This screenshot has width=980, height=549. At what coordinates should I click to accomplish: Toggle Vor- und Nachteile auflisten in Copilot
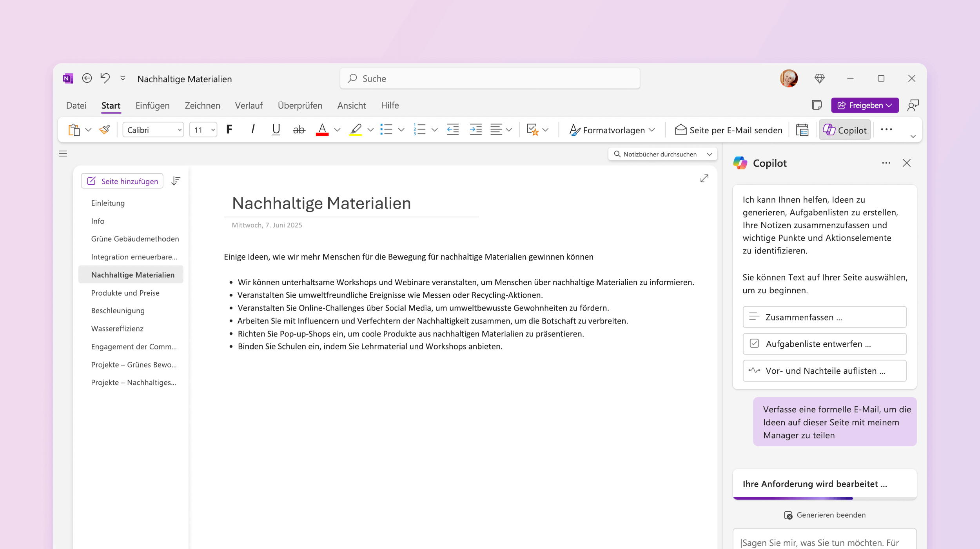click(824, 370)
